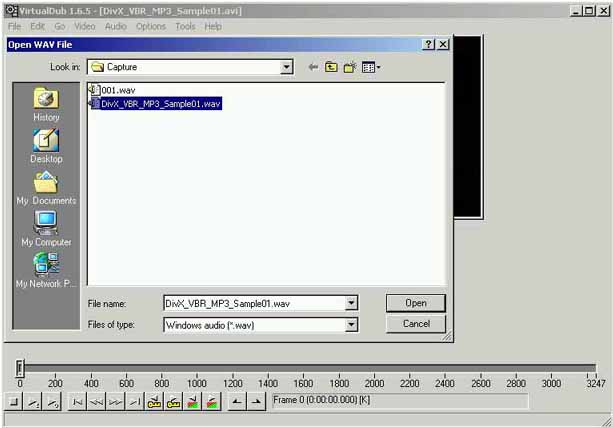This screenshot has height=428, width=613.
Task: Open the View Menu button in the dialog
Action: click(x=371, y=67)
